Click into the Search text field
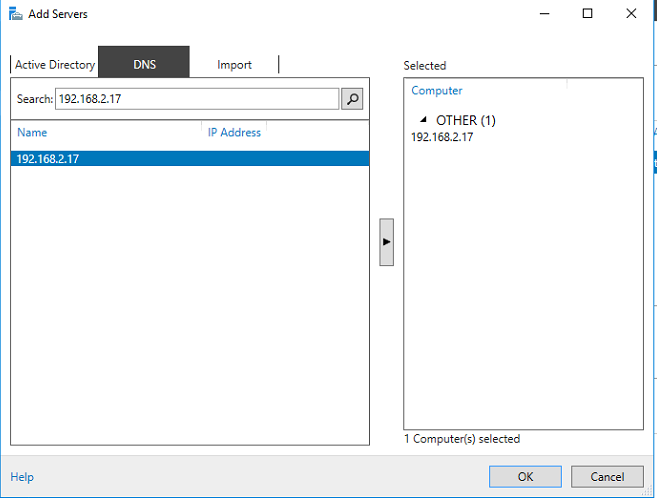 (x=196, y=99)
